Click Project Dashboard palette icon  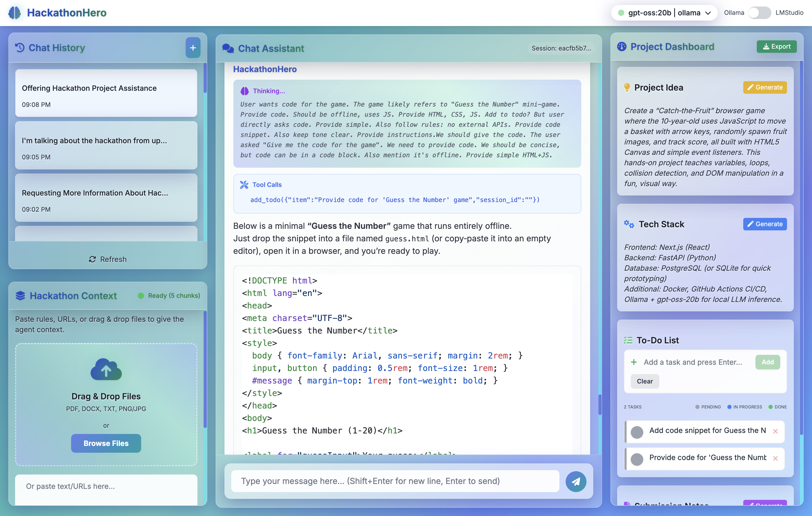tap(621, 47)
